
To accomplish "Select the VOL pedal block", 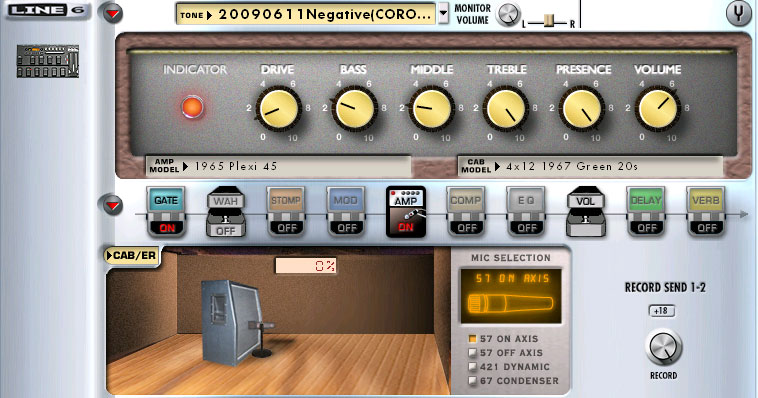I will (586, 212).
